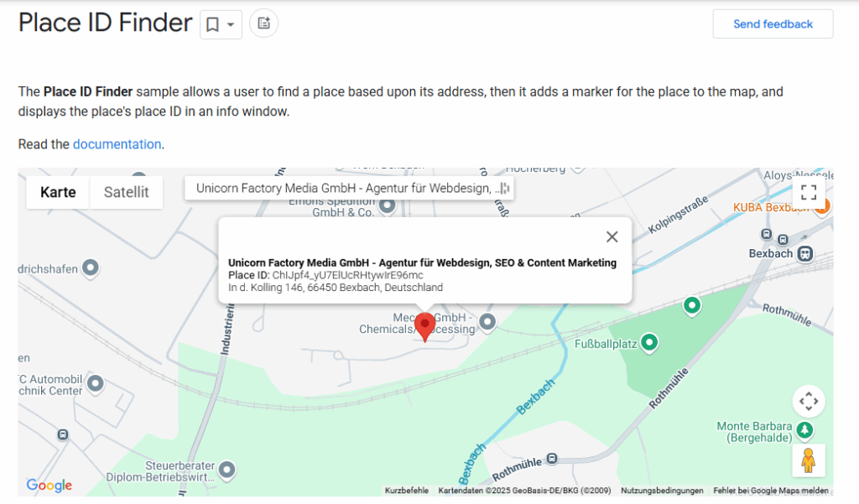Image resolution: width=859 pixels, height=504 pixels.
Task: Click the Google logo on map
Action: (x=49, y=485)
